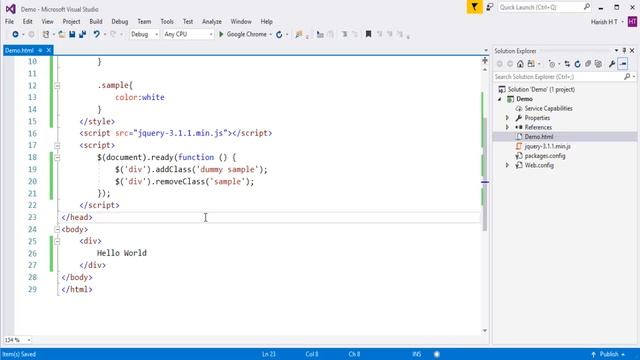Select Demo.html in Solution Explorer

tap(539, 137)
